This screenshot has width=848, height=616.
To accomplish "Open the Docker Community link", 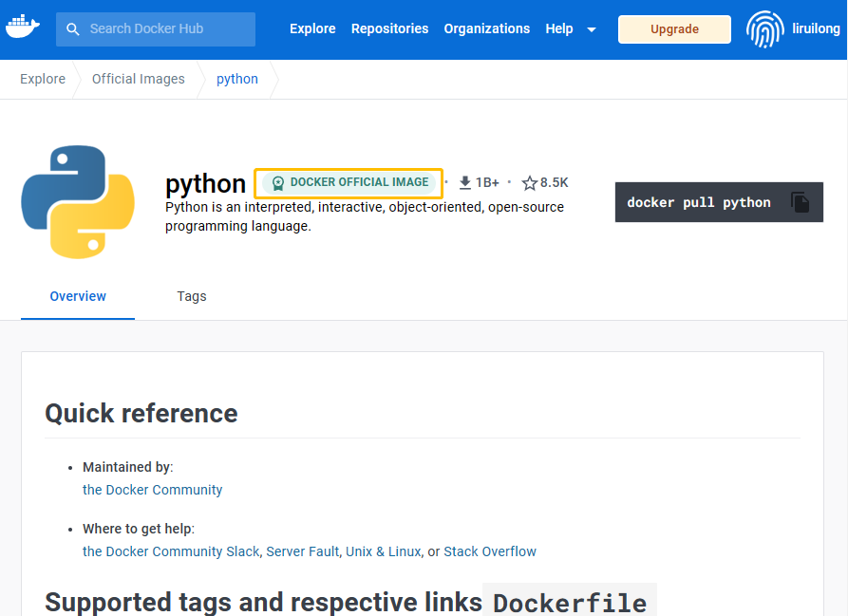I will tap(152, 490).
